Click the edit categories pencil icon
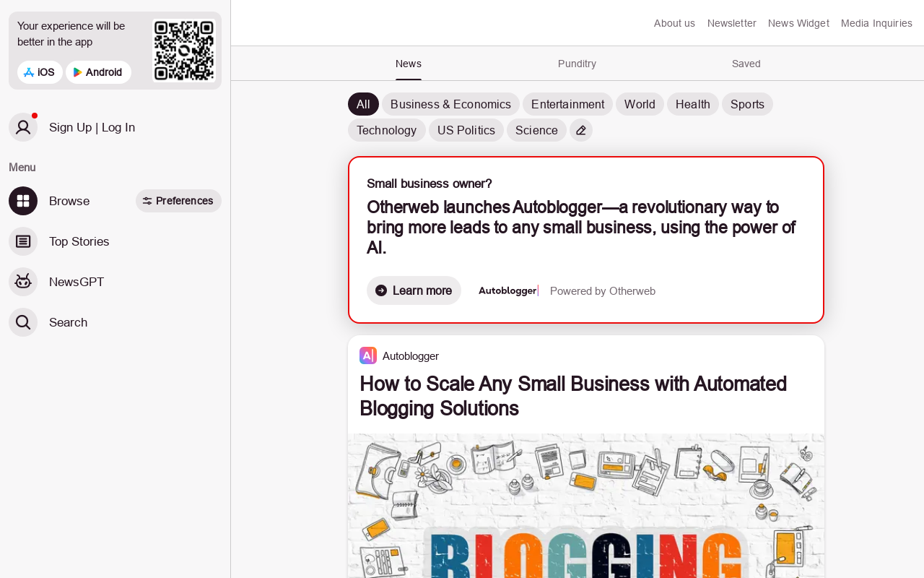The image size is (924, 578). (x=581, y=130)
